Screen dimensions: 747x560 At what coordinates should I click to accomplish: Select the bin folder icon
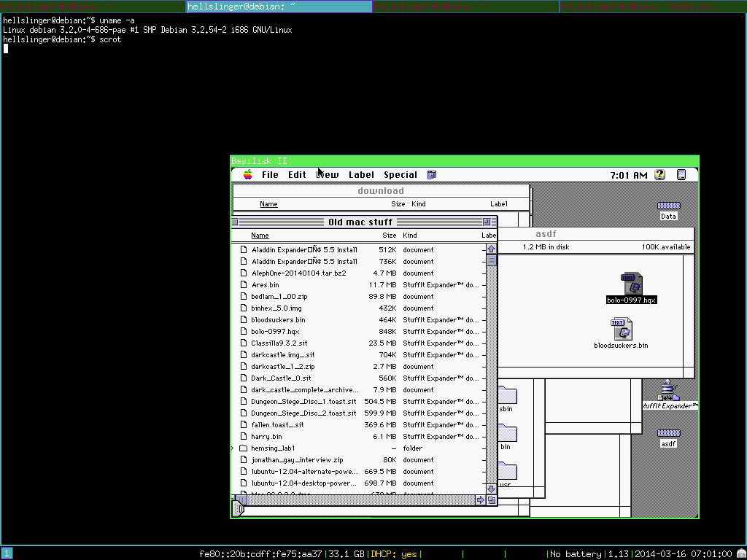pos(507,434)
